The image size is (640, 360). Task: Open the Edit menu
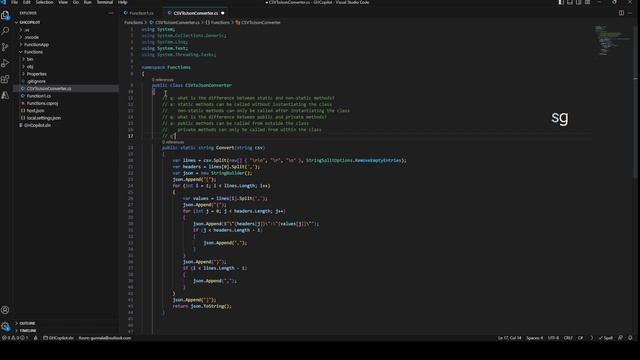(27, 2)
